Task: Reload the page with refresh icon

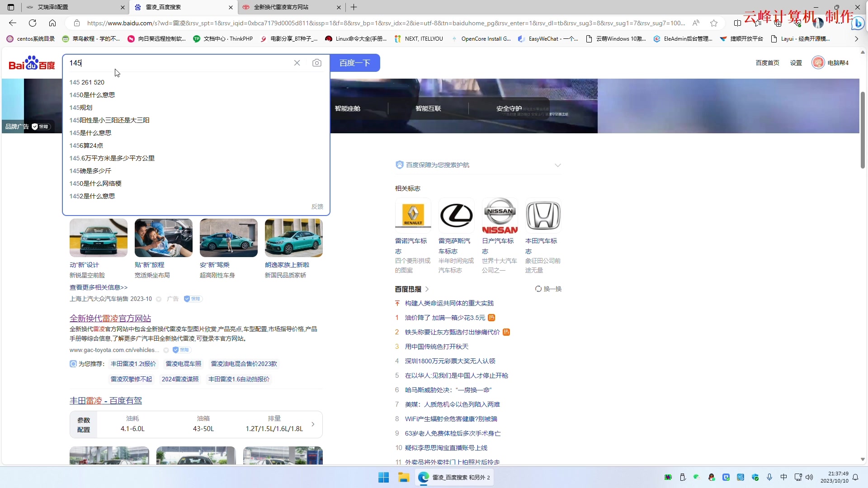Action: click(33, 23)
